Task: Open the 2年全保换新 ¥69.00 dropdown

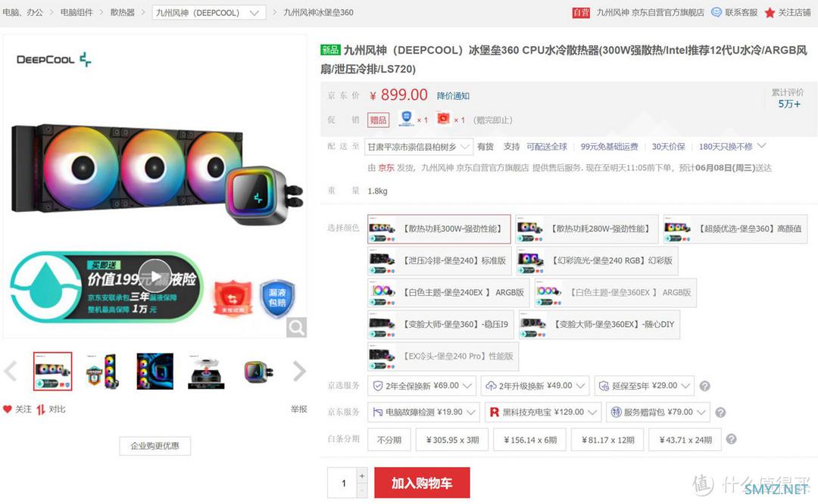Action: click(422, 386)
